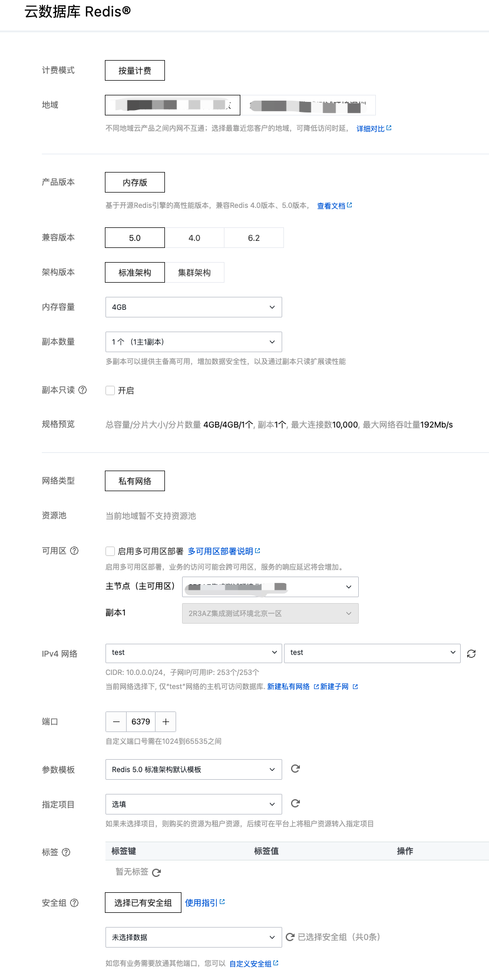Open the 内存容量 4GB dropdown
489x980 pixels.
[193, 307]
